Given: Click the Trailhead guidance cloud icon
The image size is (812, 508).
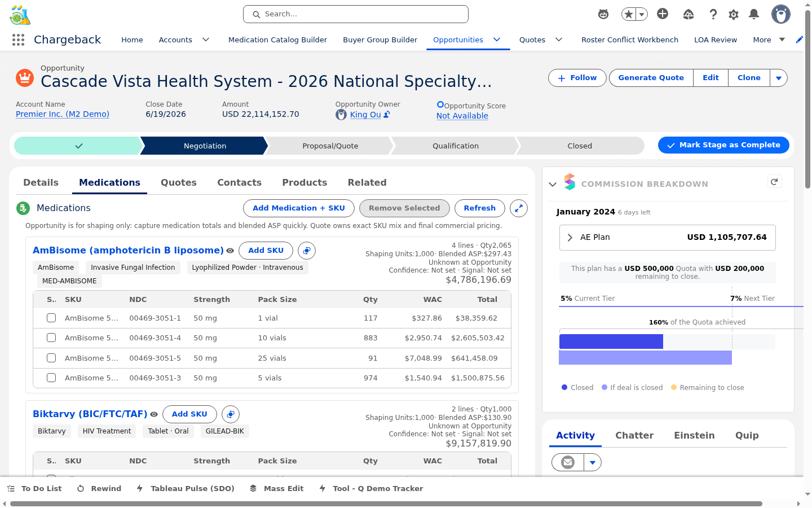Looking at the screenshot, I should click(689, 15).
